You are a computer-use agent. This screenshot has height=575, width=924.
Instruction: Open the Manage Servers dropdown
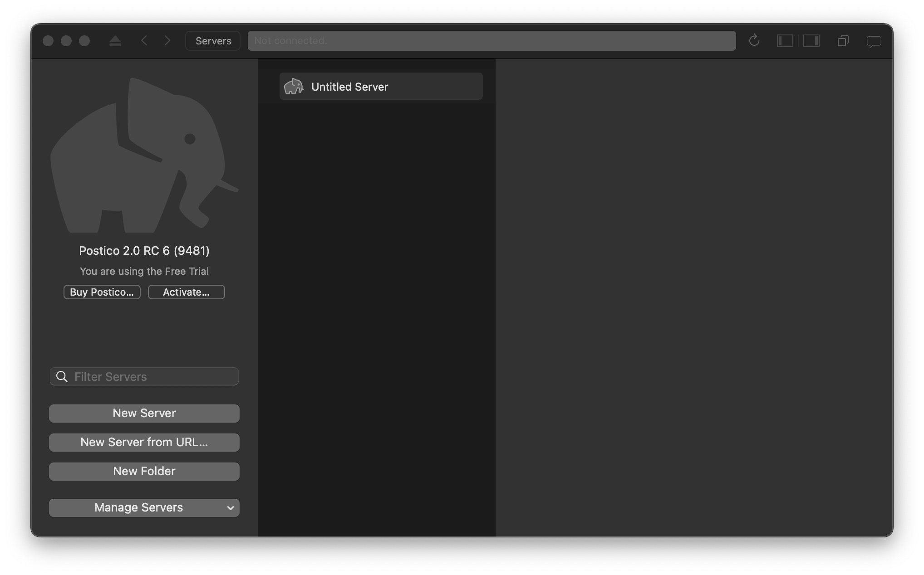[x=144, y=507]
